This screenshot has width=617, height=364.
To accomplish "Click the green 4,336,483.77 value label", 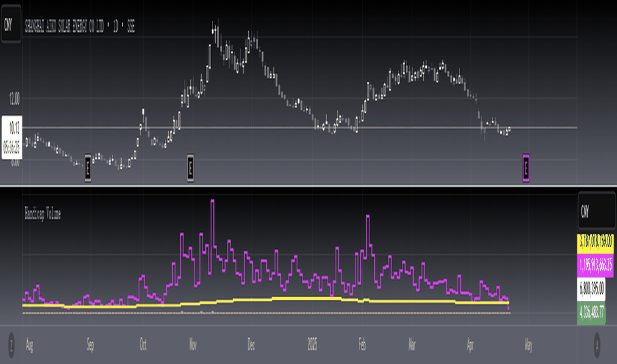I will (x=591, y=313).
